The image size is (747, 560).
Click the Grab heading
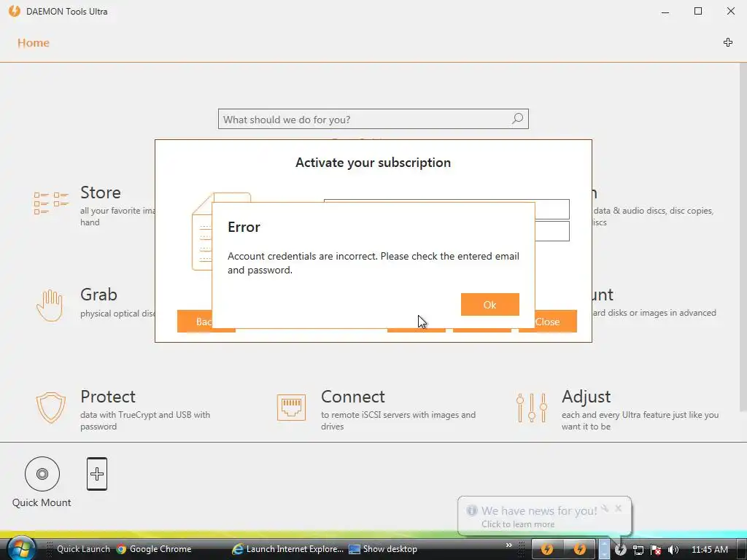98,295
